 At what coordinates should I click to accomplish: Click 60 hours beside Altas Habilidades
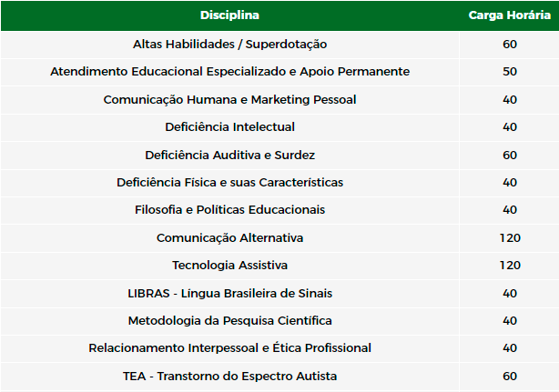tap(510, 45)
